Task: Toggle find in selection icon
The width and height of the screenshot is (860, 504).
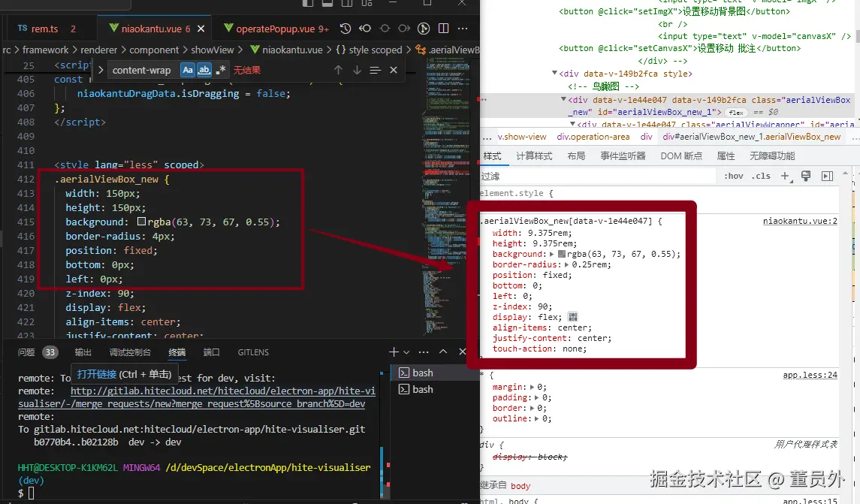Action: [375, 70]
